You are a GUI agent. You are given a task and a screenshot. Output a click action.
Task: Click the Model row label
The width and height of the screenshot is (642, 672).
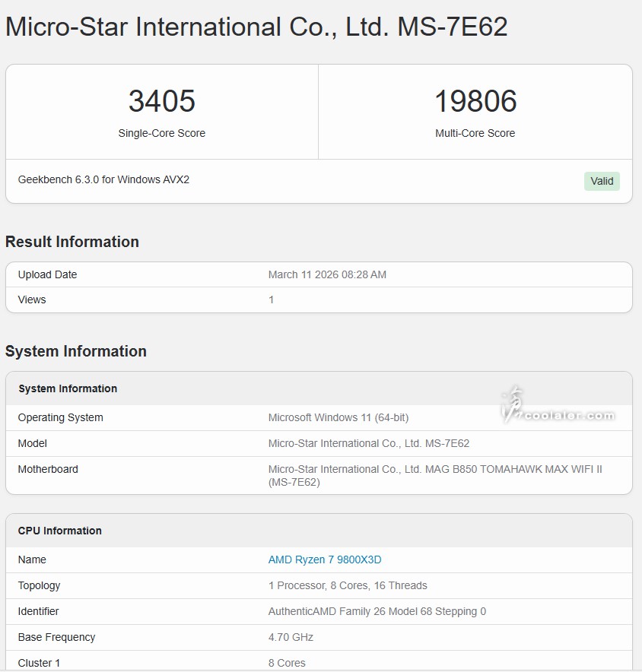(33, 443)
